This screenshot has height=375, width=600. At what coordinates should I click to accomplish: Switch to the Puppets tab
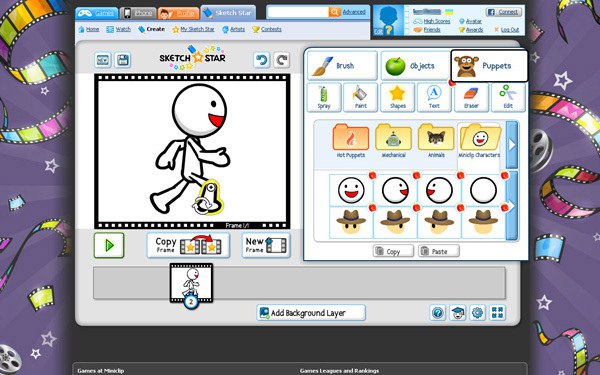point(489,65)
